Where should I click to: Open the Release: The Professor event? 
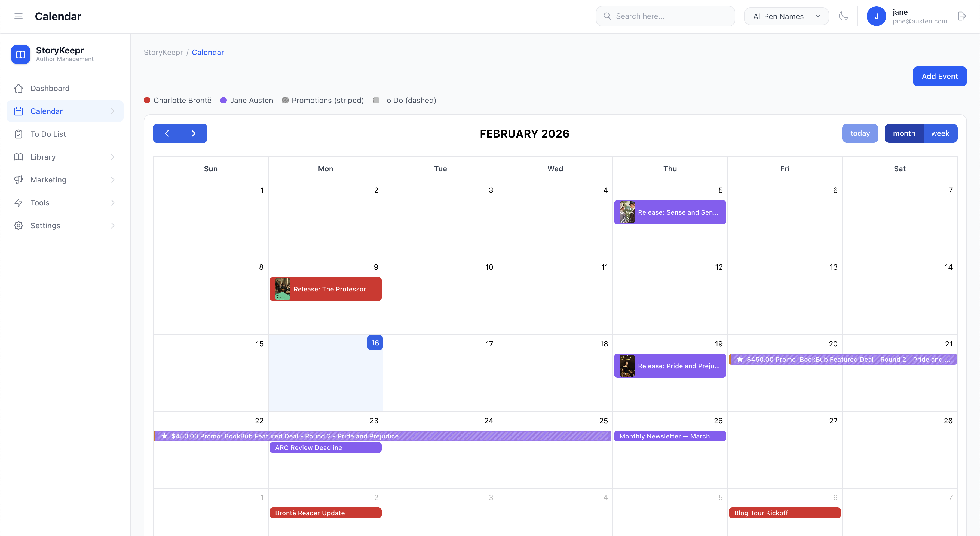[x=329, y=289]
